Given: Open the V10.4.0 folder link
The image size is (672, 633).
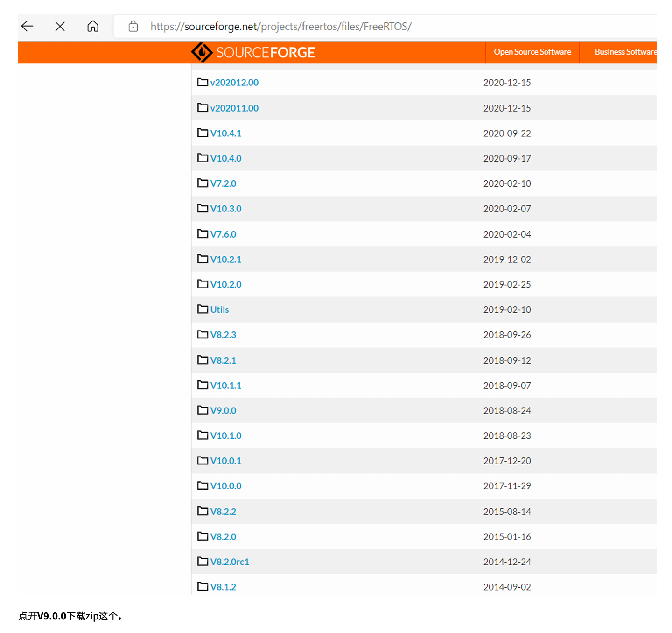Looking at the screenshot, I should tap(226, 159).
